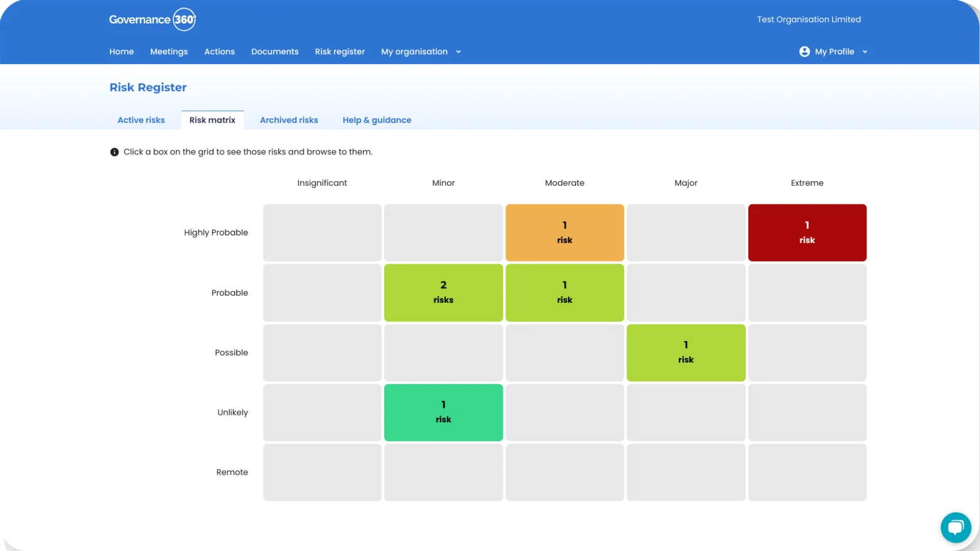
Task: Open the Meetings page
Action: point(168,52)
